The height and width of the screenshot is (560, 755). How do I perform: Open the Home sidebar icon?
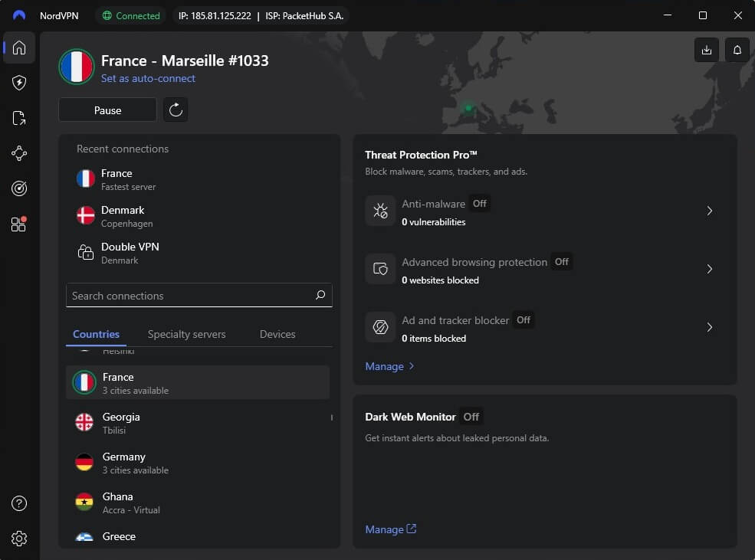(19, 47)
